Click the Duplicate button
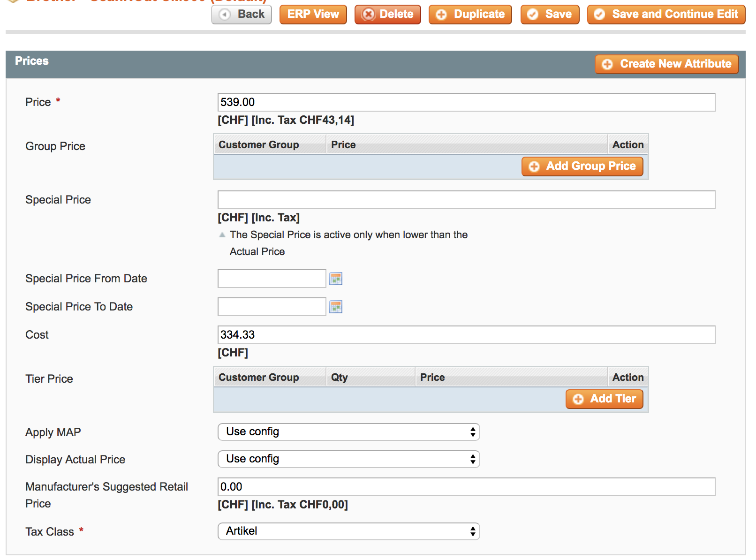Screen dimensions: 756x560 click(x=469, y=15)
